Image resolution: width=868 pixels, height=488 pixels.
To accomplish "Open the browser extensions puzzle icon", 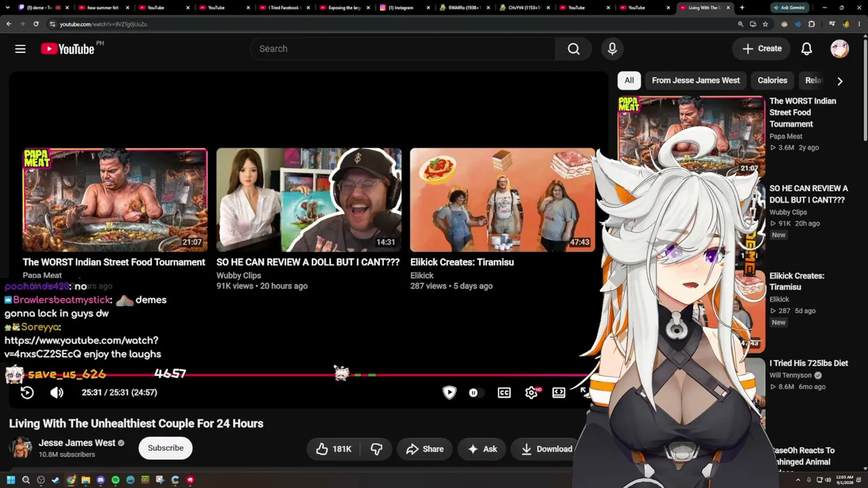I will coord(812,24).
